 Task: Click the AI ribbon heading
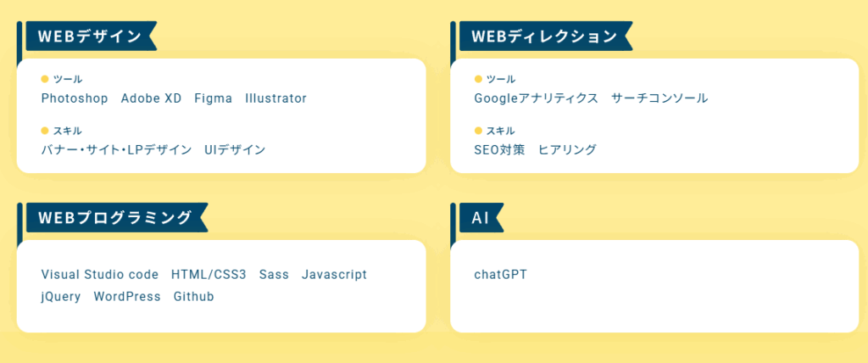tap(481, 217)
